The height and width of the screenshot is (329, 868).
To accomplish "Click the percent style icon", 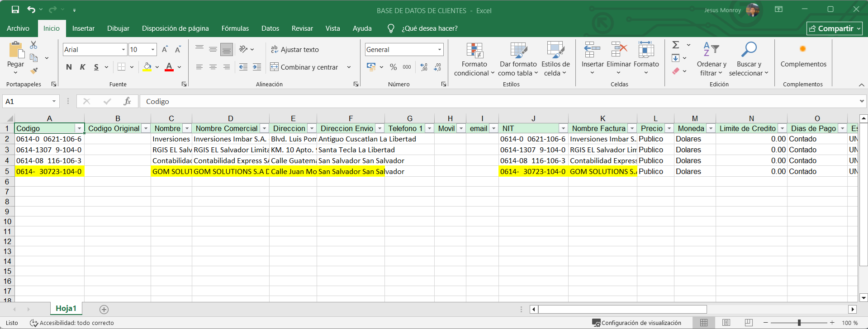I will tap(393, 67).
